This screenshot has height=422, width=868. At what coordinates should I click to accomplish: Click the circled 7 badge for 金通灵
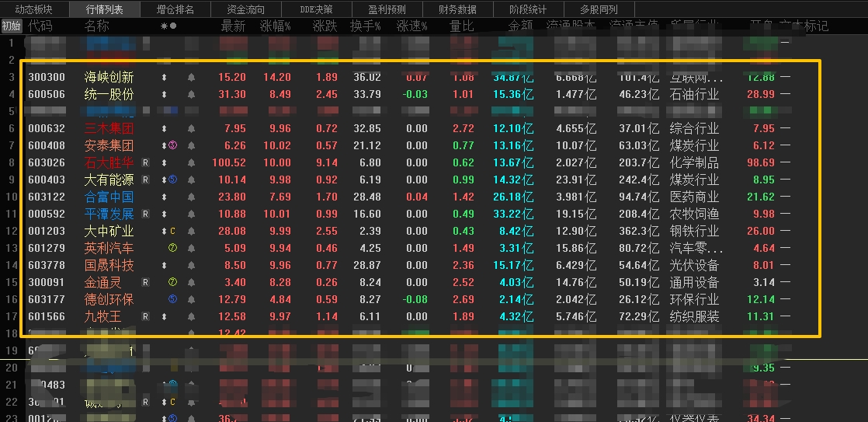coord(172,282)
